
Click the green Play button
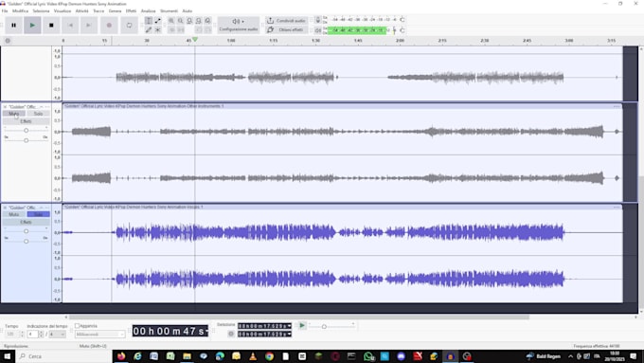click(x=32, y=25)
